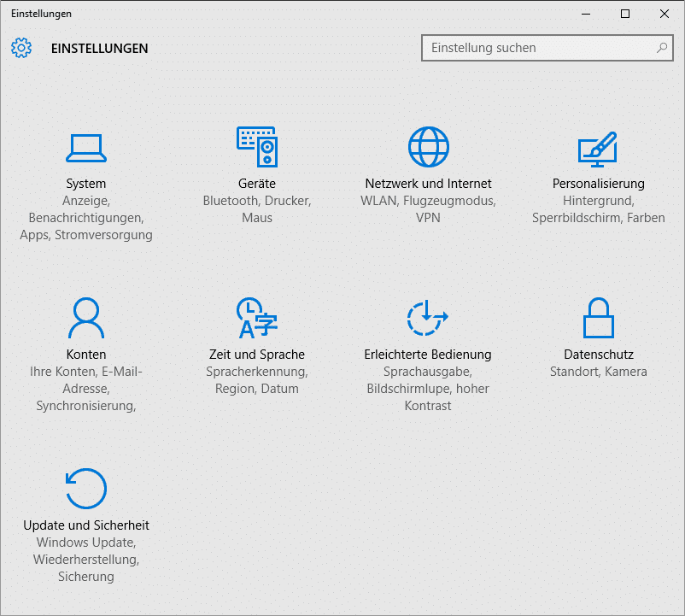
Task: Click the blue settings gear icon
Action: (x=21, y=48)
